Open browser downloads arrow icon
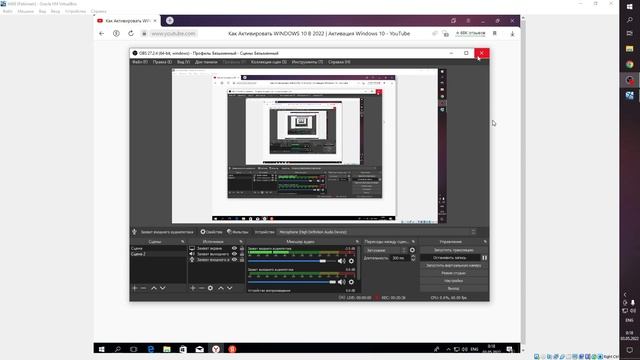This screenshot has width=640, height=360. click(x=512, y=33)
